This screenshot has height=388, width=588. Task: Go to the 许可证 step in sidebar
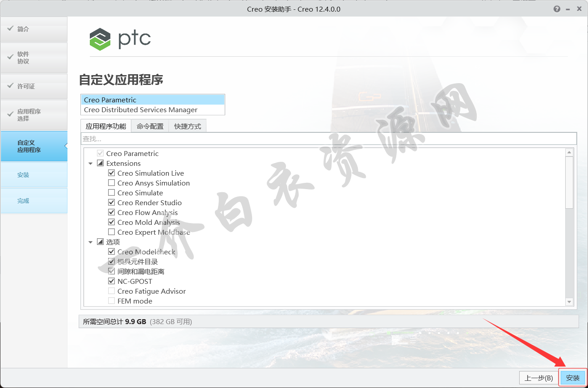point(34,86)
